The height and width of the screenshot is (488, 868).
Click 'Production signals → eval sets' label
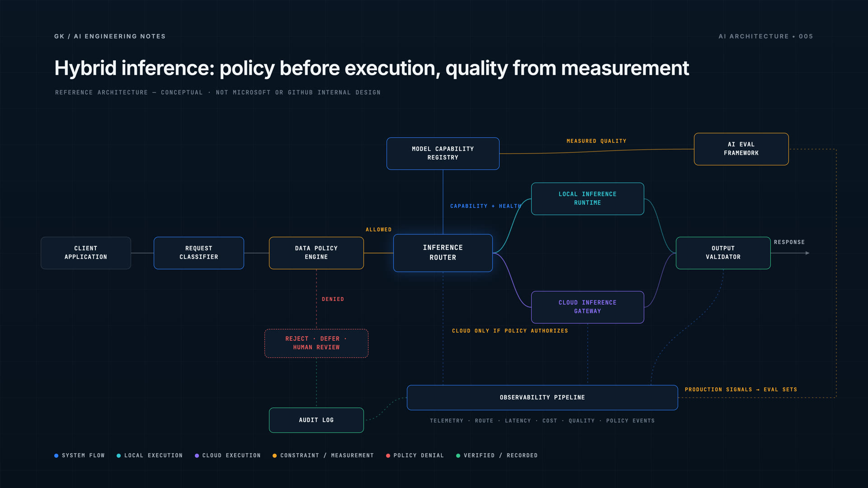pos(741,389)
